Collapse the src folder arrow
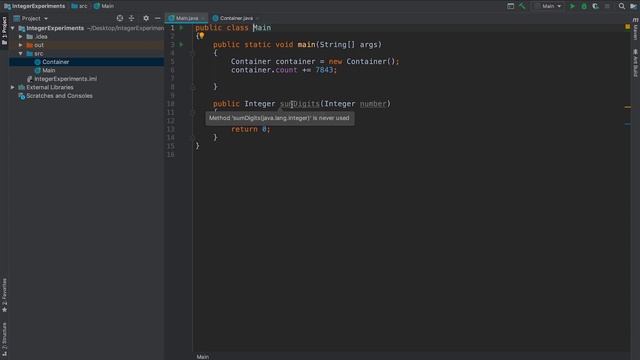Viewport: 640px width, 360px height. [20, 53]
